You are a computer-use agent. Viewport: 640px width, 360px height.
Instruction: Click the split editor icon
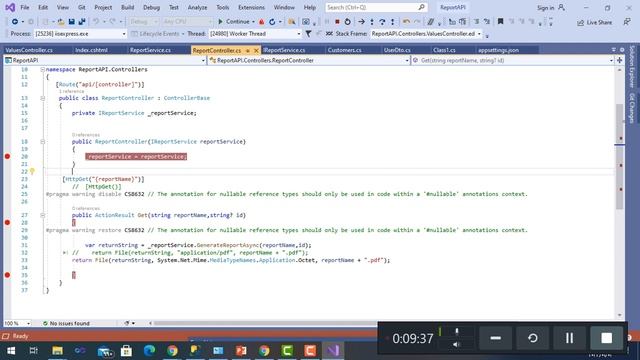(620, 60)
